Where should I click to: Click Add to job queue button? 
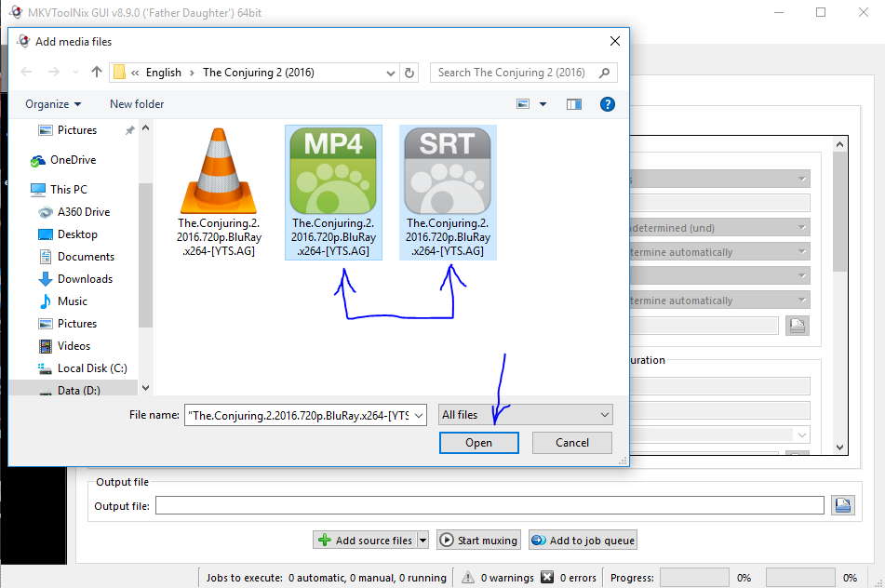pyautogui.click(x=583, y=540)
